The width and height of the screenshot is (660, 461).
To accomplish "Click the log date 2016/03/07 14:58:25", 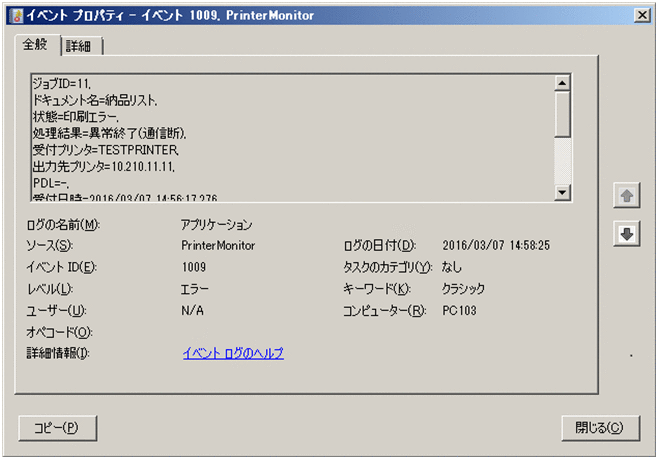I will 496,245.
